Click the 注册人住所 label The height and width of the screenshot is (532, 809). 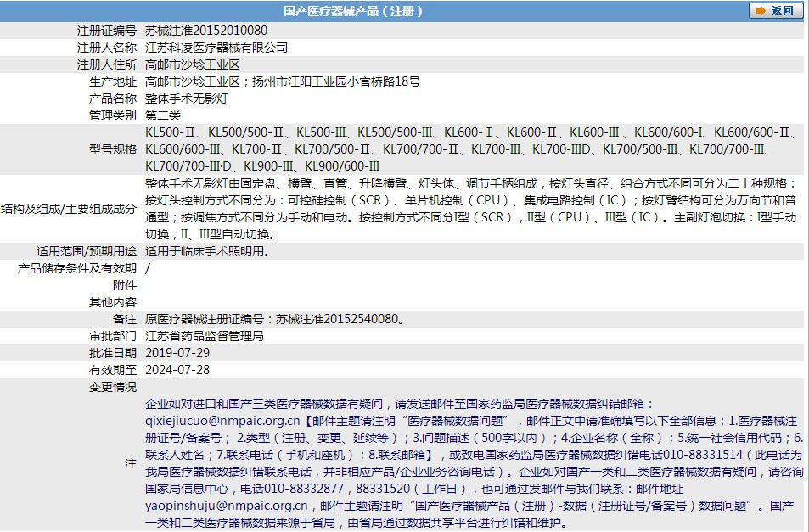(107, 64)
